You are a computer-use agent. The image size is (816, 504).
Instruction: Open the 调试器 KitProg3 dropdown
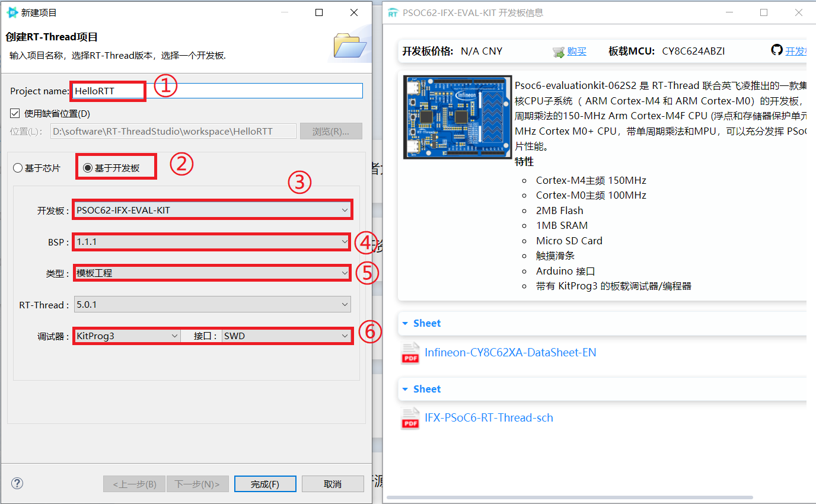127,336
